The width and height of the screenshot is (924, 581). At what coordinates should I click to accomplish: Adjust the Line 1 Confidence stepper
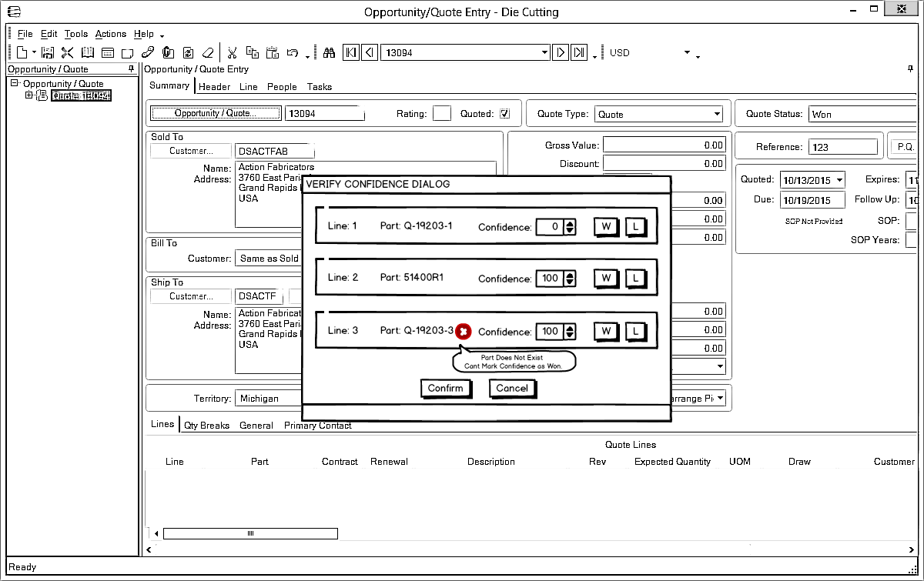570,227
